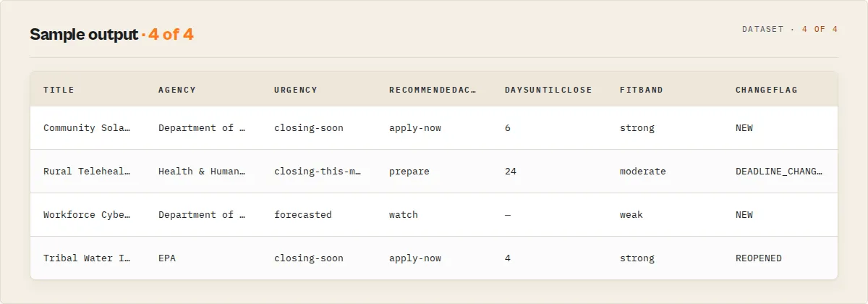Image resolution: width=868 pixels, height=304 pixels.
Task: Click strong in Tribal Water row
Action: click(x=637, y=258)
